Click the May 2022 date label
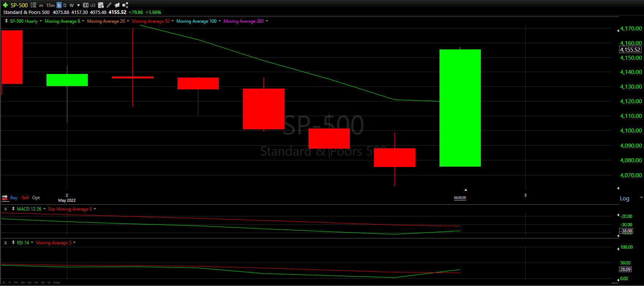 point(67,200)
